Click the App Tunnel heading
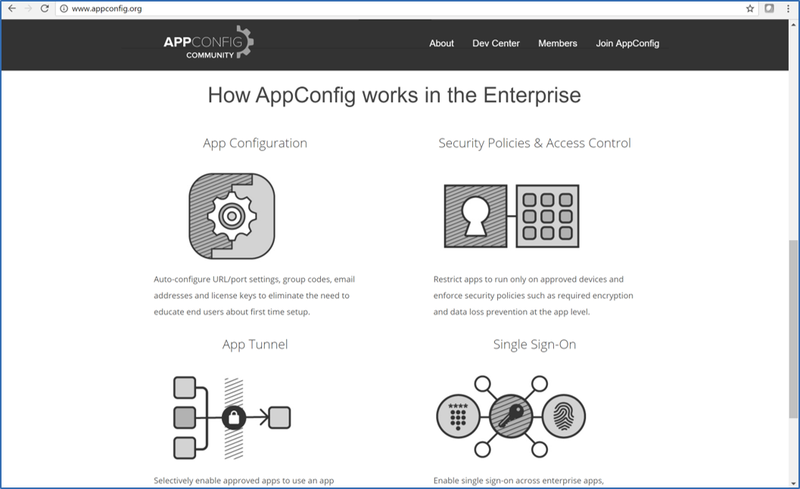Screen dimensions: 800x489 pyautogui.click(x=255, y=345)
